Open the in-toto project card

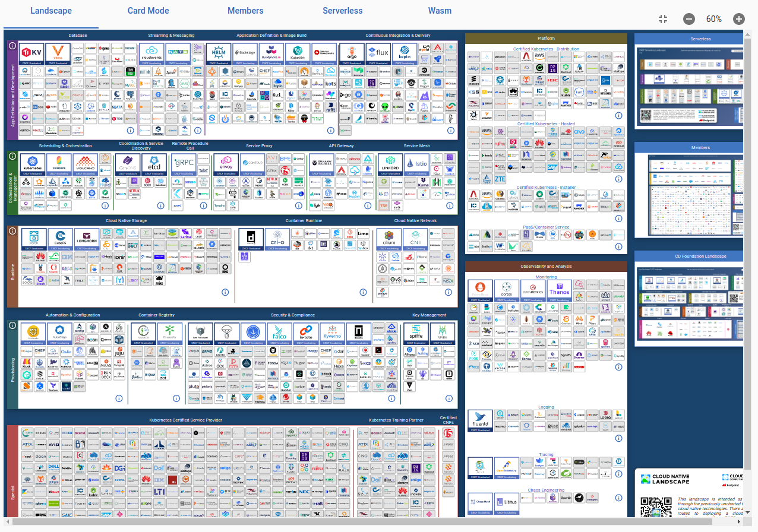coord(305,334)
